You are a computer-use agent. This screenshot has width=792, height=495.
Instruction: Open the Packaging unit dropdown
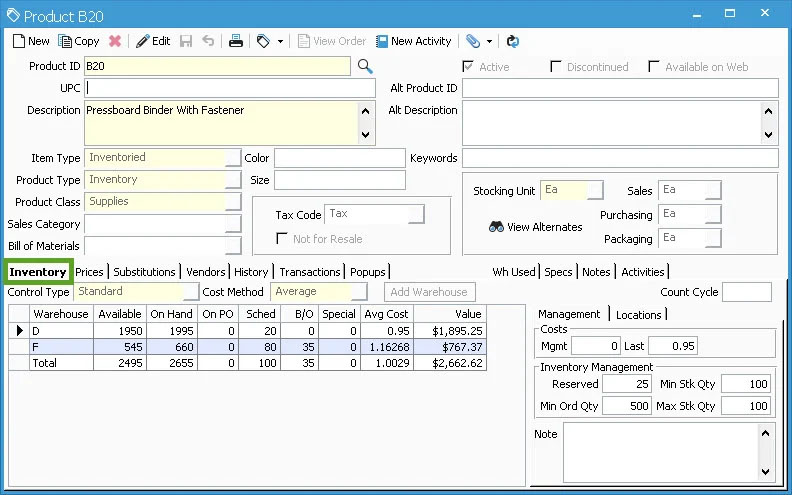point(713,238)
